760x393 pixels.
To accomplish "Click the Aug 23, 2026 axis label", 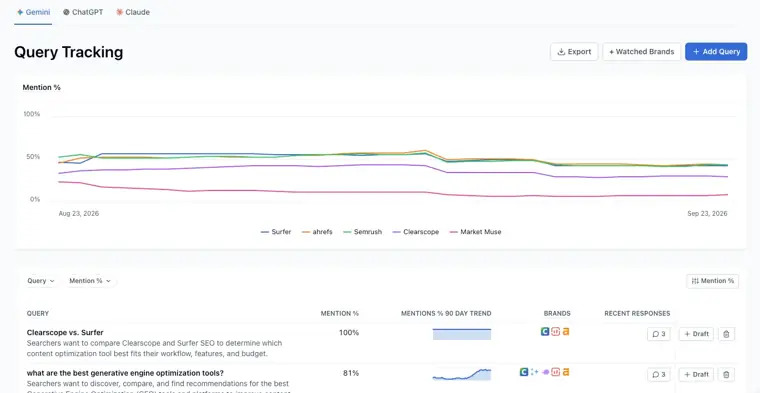I will [x=79, y=213].
